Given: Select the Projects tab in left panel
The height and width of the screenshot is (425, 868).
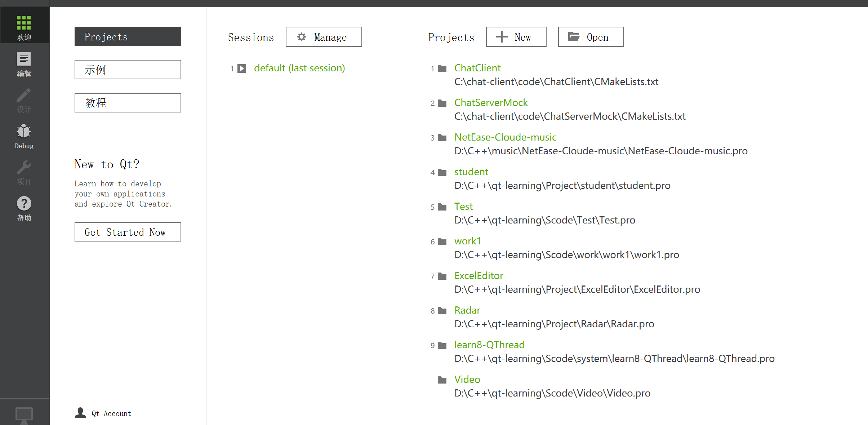Looking at the screenshot, I should tap(128, 36).
